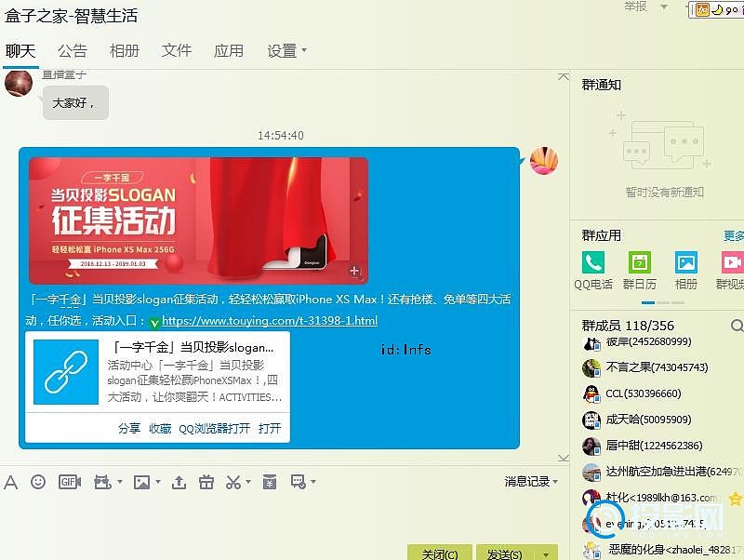Click the upload file icon
The height and width of the screenshot is (560, 744).
[x=179, y=482]
